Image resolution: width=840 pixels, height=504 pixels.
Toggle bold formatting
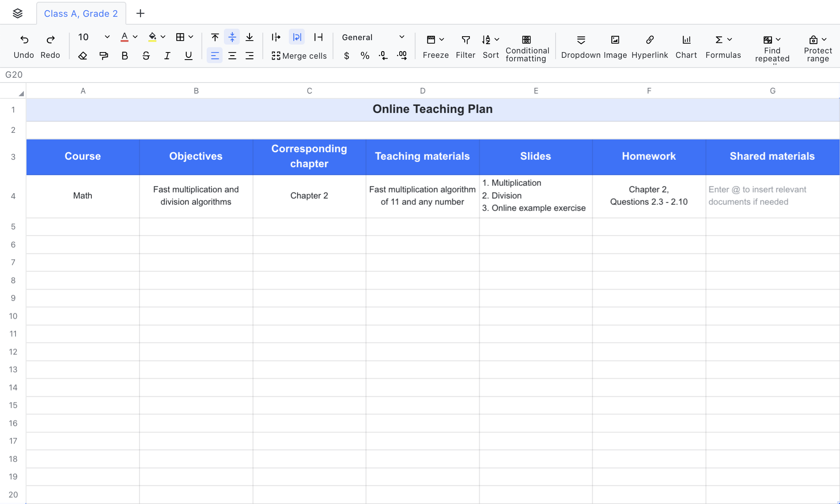coord(125,56)
